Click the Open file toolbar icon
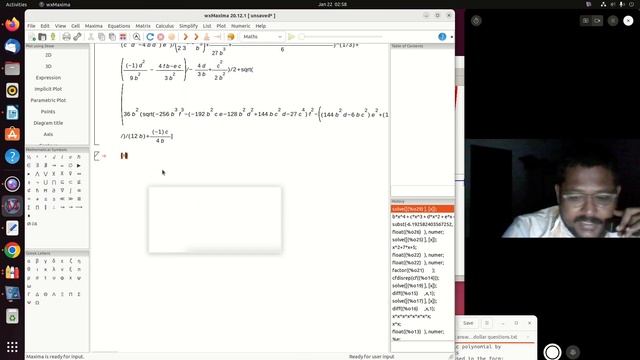The image size is (640, 360). 42,37
